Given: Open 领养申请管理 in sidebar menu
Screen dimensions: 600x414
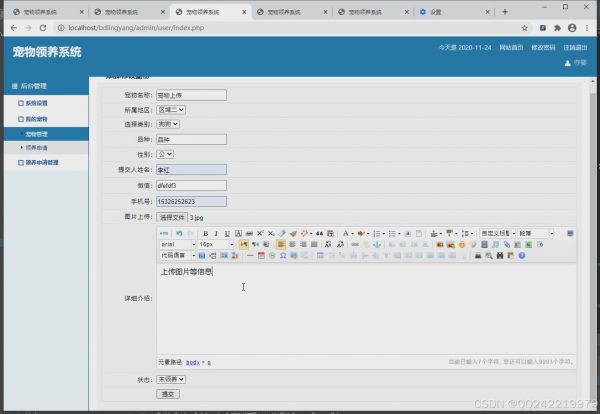Looking at the screenshot, I should (x=41, y=162).
